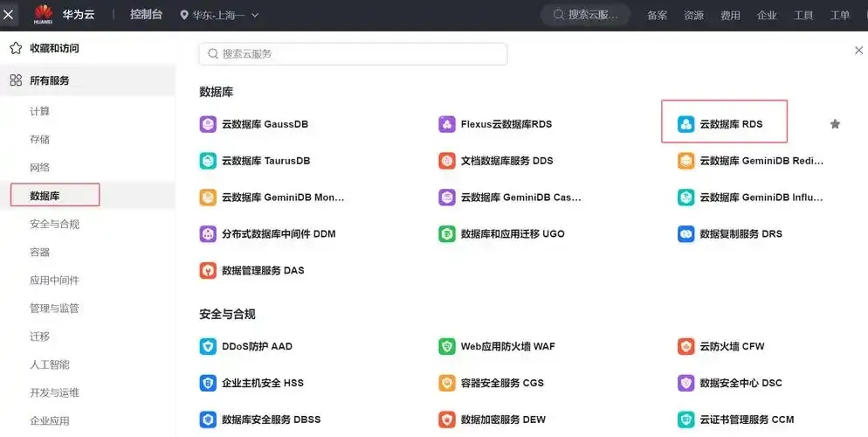The height and width of the screenshot is (437, 868).
Task: Open 数据管理服务 DAS icon
Action: coord(208,270)
